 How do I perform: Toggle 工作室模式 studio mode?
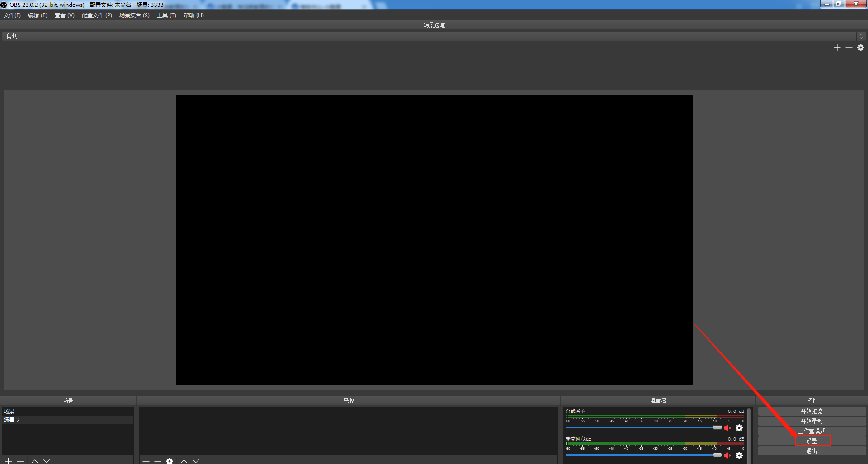coord(811,431)
